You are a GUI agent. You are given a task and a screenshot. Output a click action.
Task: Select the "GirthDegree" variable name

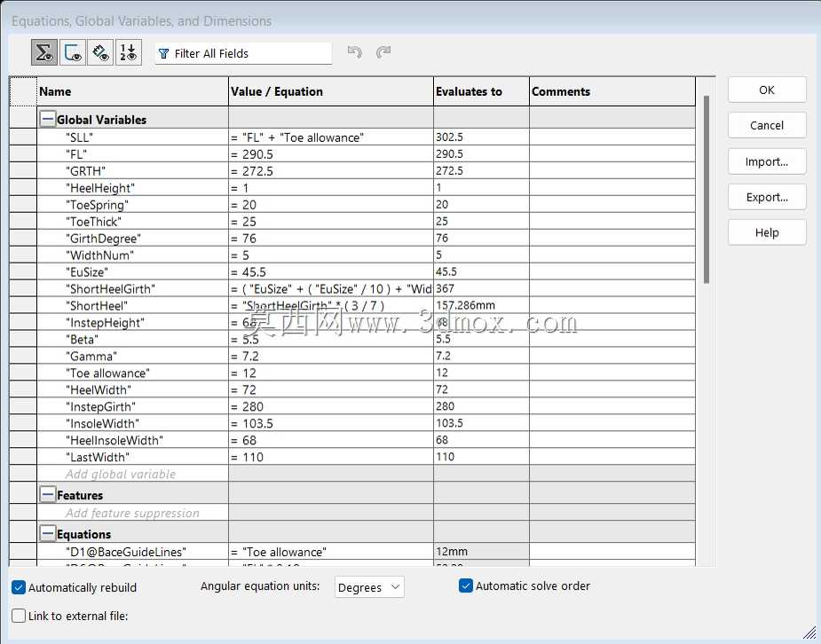(104, 239)
